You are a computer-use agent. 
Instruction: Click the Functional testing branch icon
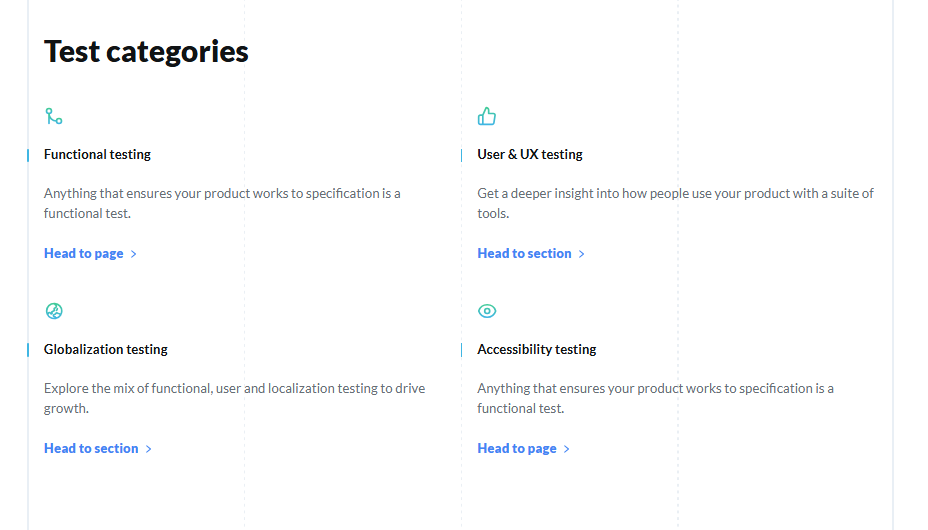[x=54, y=117]
